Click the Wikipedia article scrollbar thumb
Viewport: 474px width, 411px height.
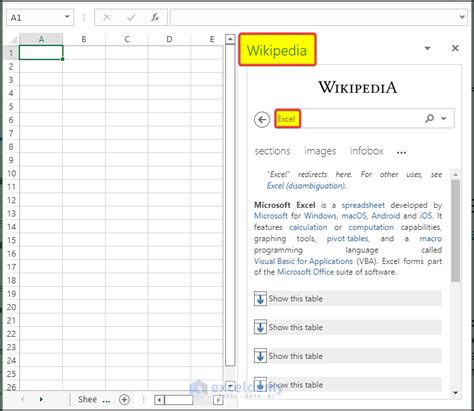point(456,231)
